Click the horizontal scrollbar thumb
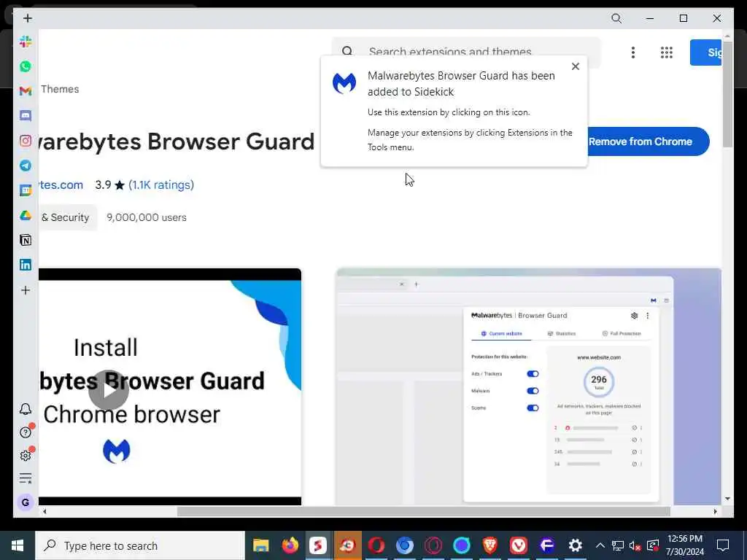The image size is (747, 560). click(424, 511)
